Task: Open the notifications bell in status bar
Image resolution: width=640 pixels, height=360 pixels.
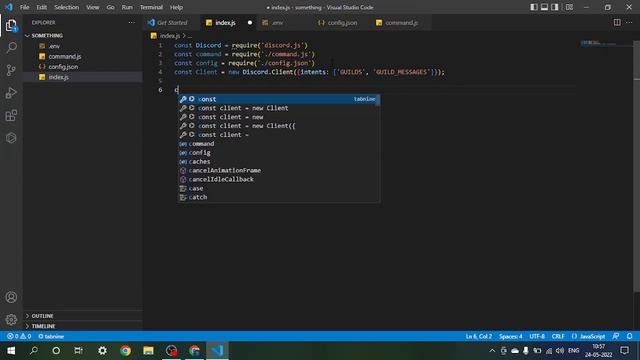Action: [630, 336]
